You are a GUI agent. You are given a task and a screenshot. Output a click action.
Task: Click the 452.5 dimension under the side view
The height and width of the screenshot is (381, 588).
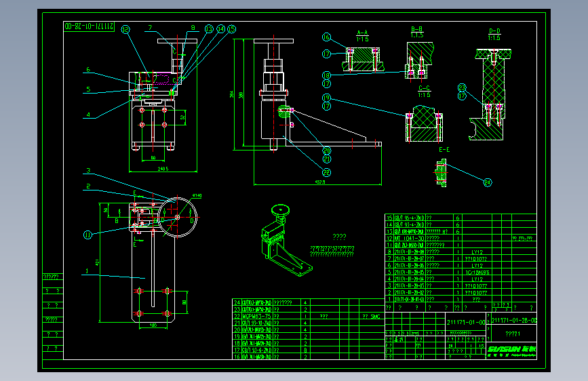[320, 182]
